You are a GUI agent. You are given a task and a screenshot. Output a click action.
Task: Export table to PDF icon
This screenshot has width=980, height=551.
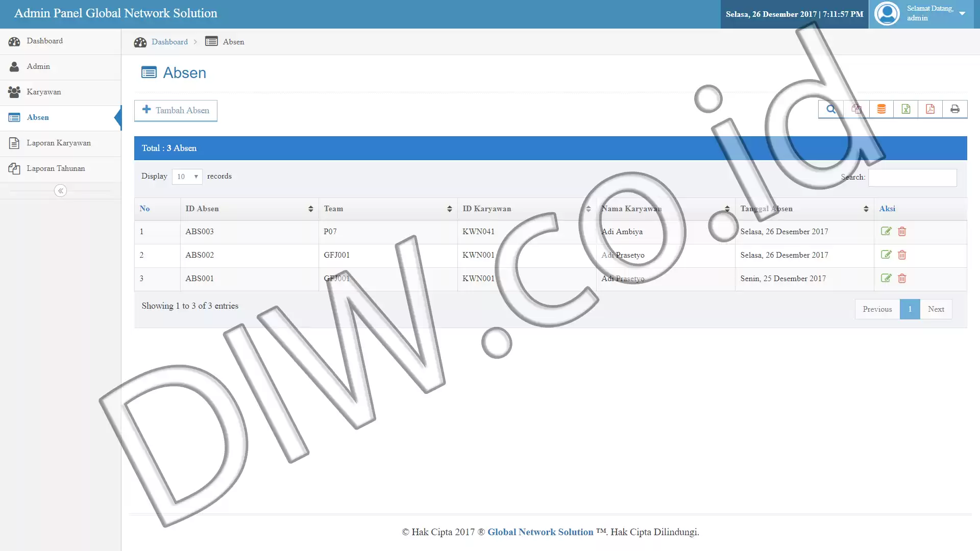tap(930, 109)
